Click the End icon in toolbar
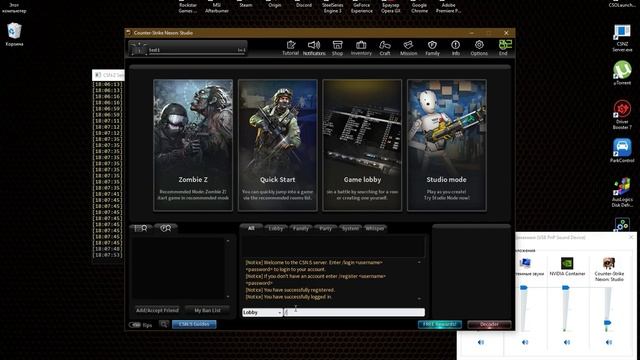640x360 pixels. 505,48
